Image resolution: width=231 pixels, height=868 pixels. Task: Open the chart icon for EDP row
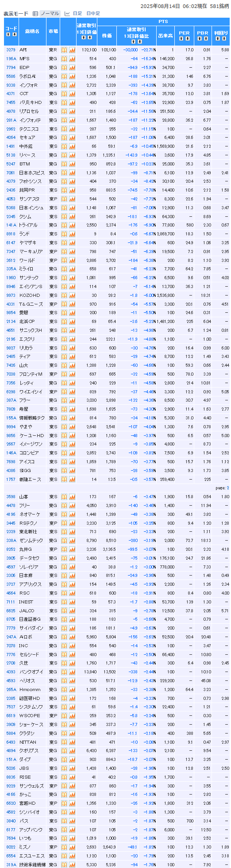coord(72,67)
